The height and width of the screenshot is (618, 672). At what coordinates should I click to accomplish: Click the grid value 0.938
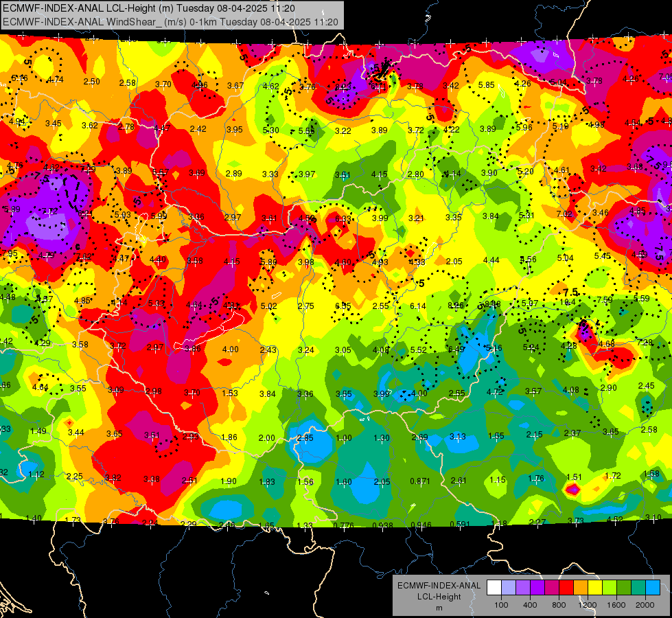point(382,525)
